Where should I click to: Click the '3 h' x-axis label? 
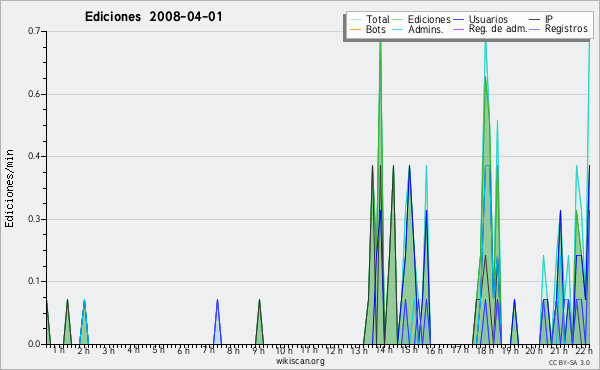[108, 351]
